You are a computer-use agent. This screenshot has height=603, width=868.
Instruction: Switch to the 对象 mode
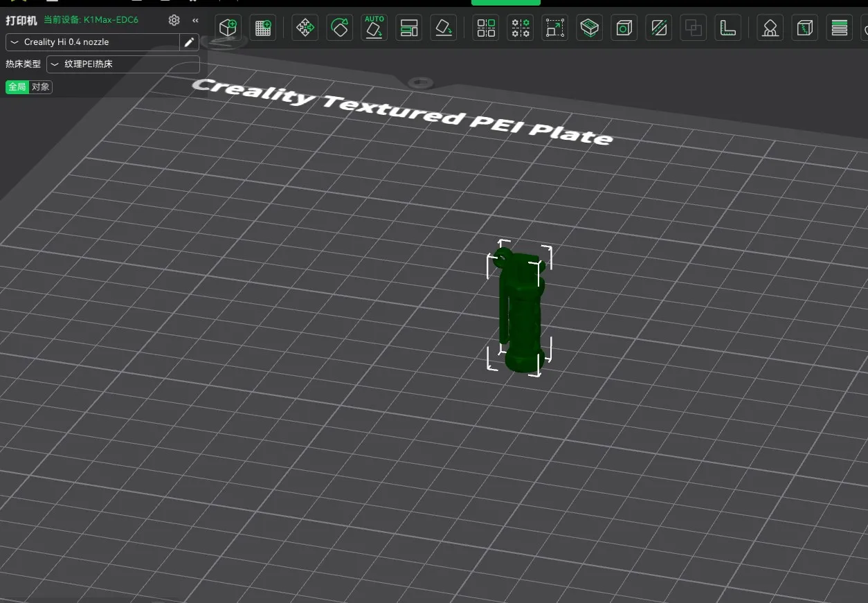click(41, 87)
